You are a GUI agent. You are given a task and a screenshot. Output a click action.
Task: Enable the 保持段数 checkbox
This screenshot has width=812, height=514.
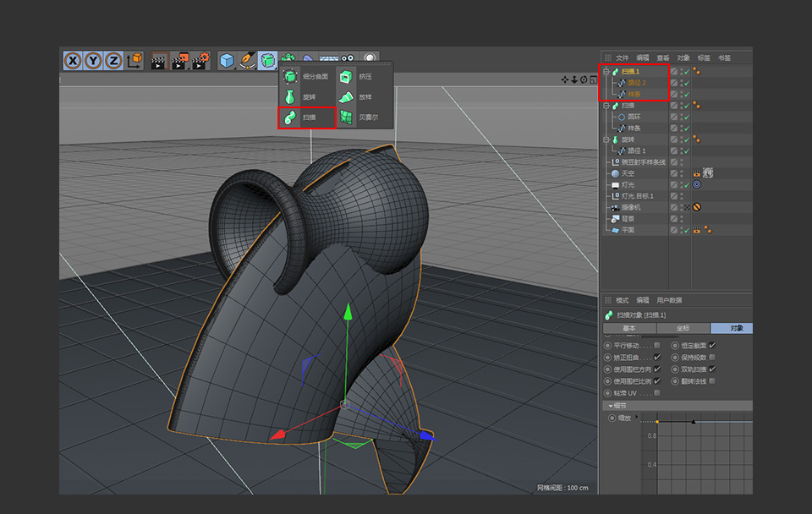click(x=712, y=357)
